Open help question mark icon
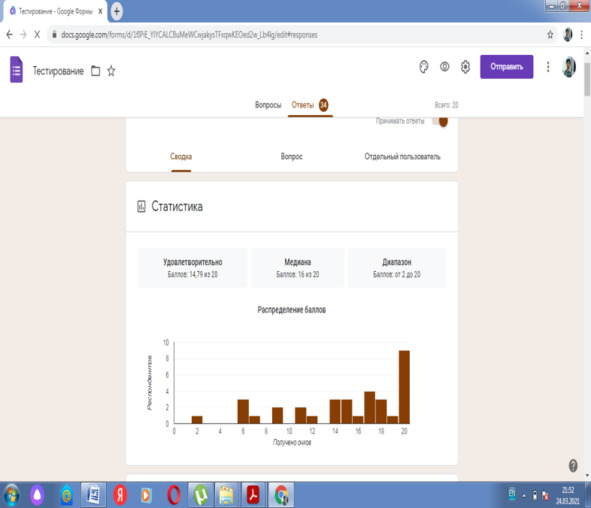The width and height of the screenshot is (591, 508). click(573, 466)
